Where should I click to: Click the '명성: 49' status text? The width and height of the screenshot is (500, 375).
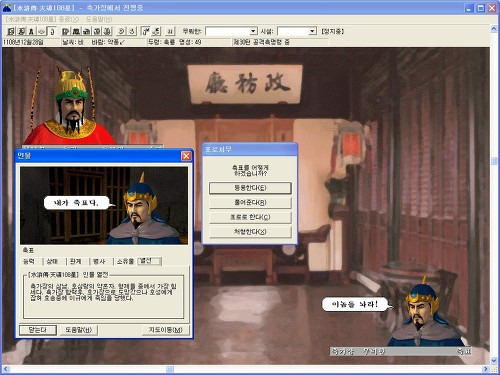tap(190, 42)
